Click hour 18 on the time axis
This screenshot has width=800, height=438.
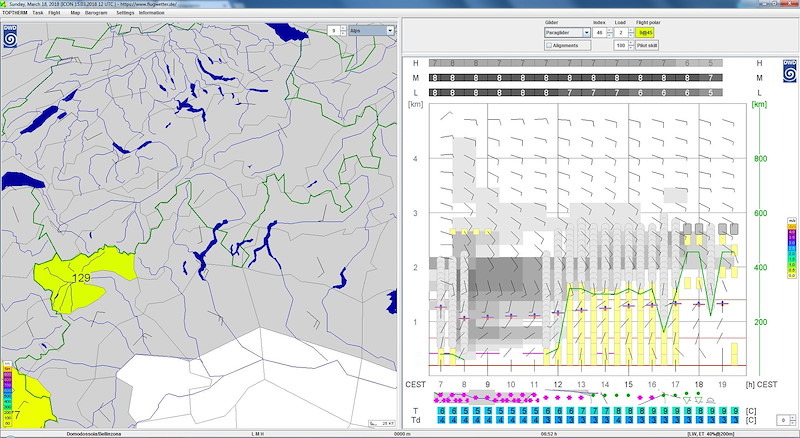coord(698,384)
